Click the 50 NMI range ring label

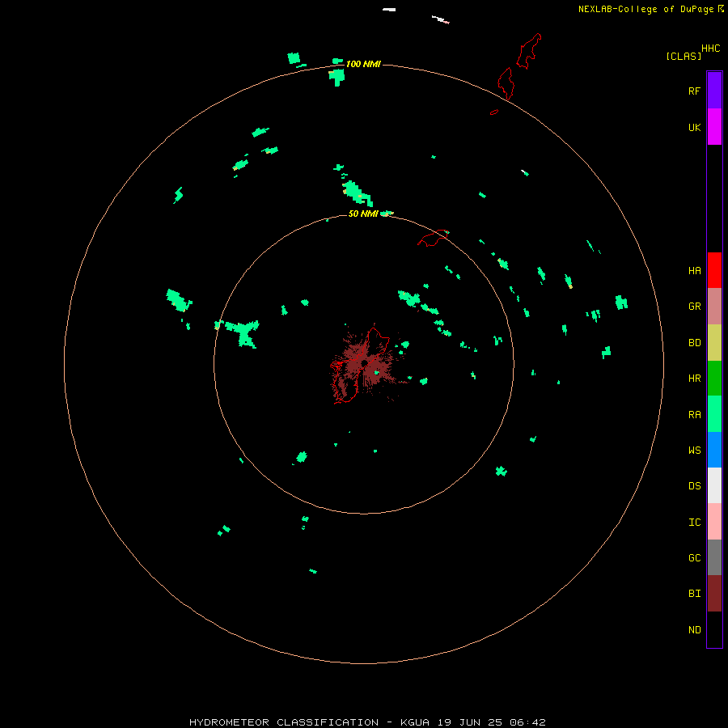pyautogui.click(x=363, y=214)
